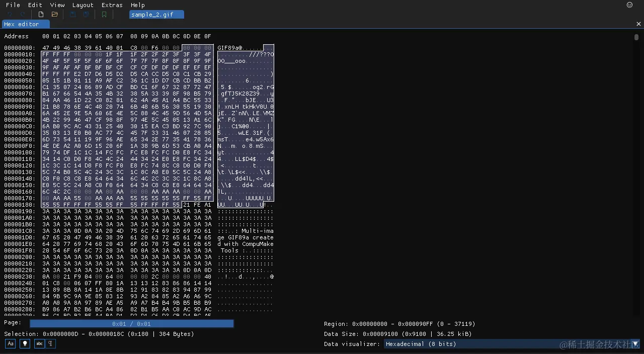The width and height of the screenshot is (644, 354).
Task: Click ASCII text 'ge GIF89a create'
Action: [x=246, y=237]
